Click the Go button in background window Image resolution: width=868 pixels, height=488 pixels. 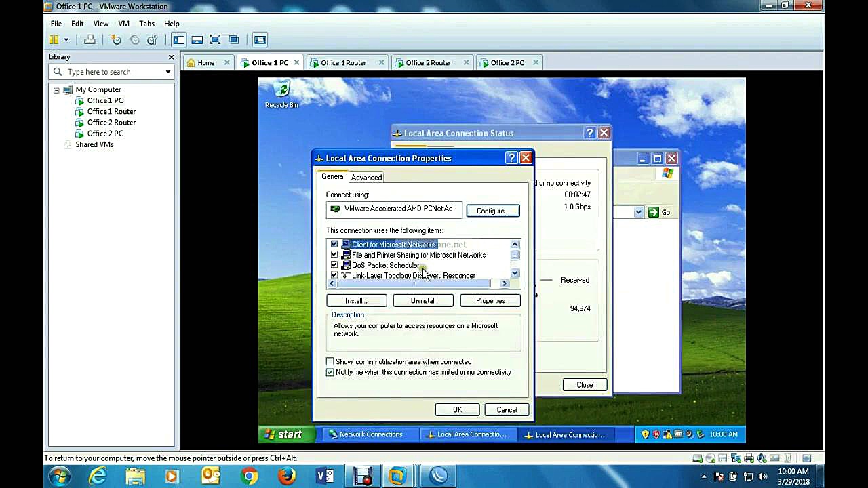(x=658, y=213)
